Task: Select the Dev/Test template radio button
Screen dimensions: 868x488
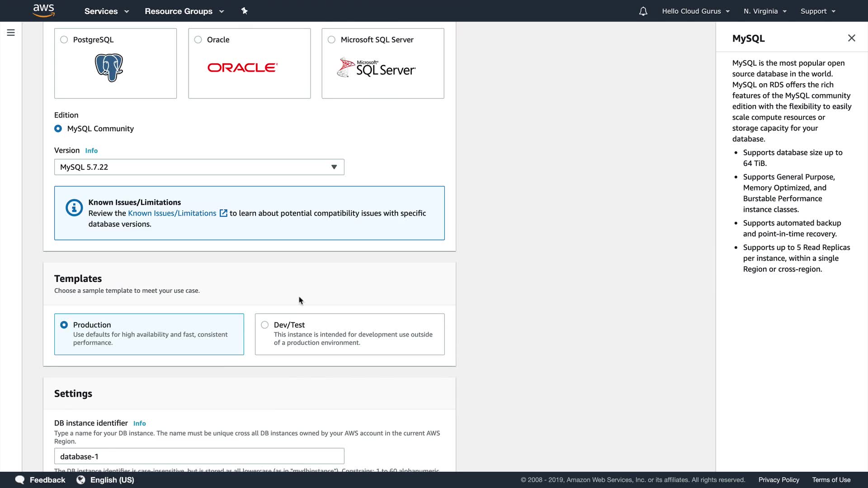Action: click(265, 325)
